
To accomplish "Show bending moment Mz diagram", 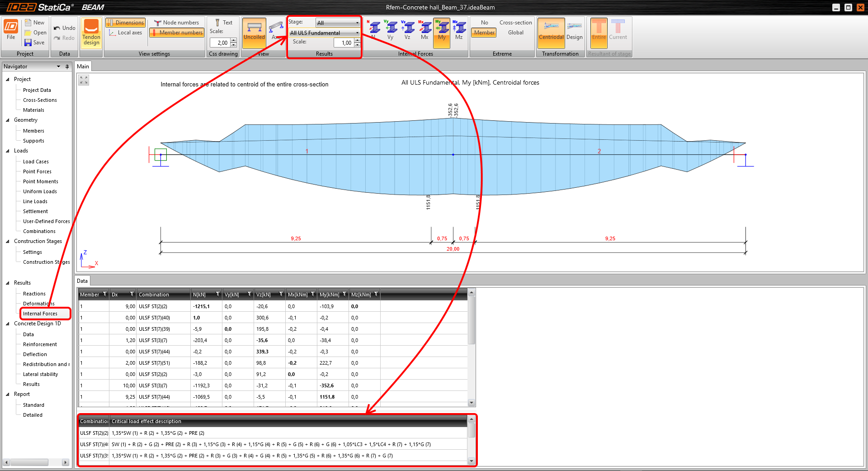I will pyautogui.click(x=459, y=31).
